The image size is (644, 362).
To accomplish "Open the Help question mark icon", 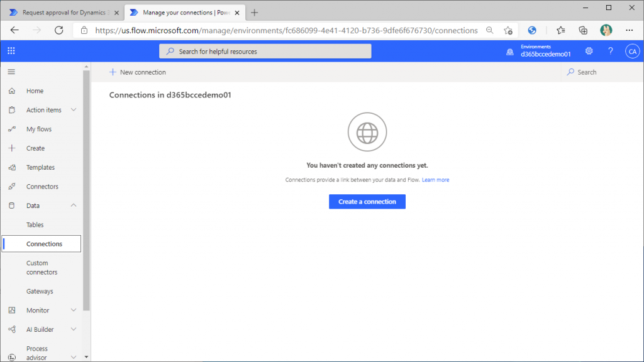I will [610, 51].
